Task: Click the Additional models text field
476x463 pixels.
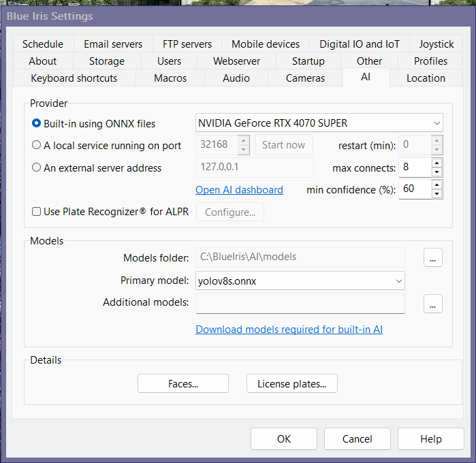Action: (x=300, y=304)
